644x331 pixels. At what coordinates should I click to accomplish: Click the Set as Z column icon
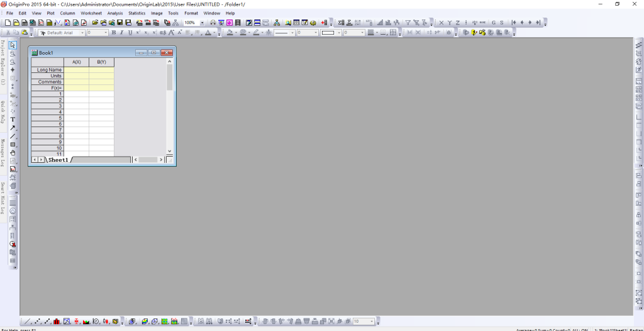[x=458, y=23]
